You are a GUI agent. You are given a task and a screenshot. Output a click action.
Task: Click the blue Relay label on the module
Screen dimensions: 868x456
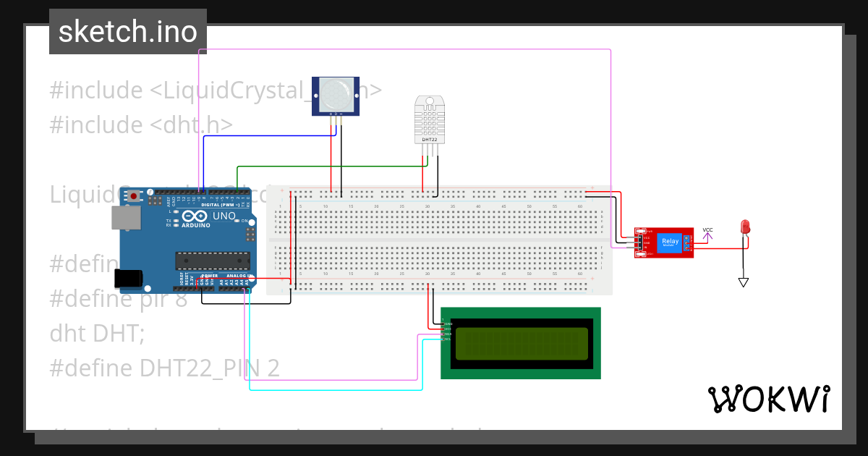click(x=670, y=240)
